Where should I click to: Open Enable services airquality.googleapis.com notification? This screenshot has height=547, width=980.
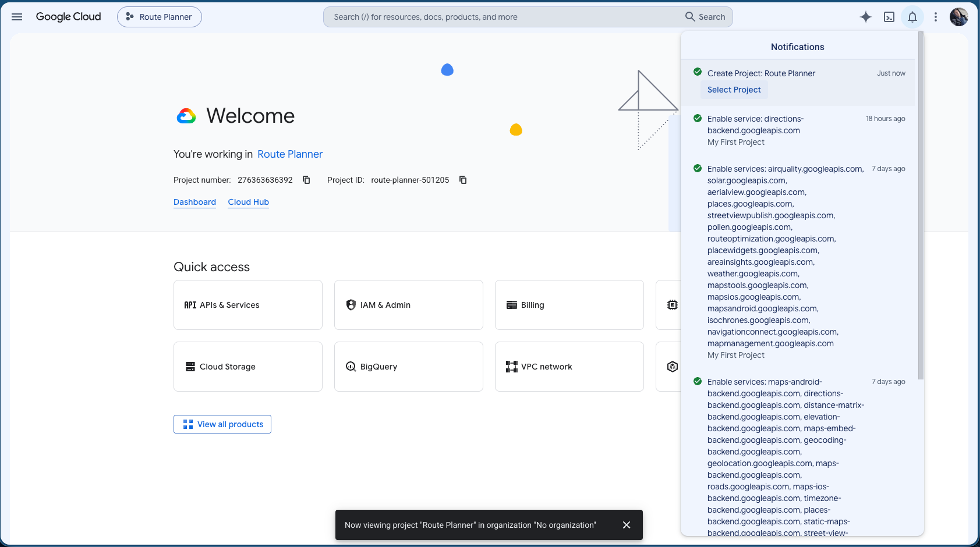[x=798, y=262]
